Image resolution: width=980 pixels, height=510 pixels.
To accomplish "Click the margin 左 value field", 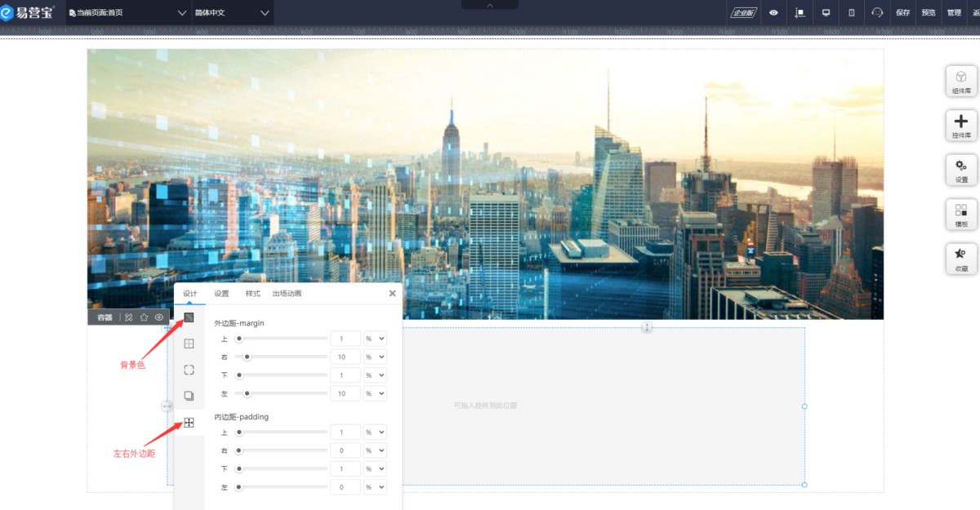I will (345, 393).
